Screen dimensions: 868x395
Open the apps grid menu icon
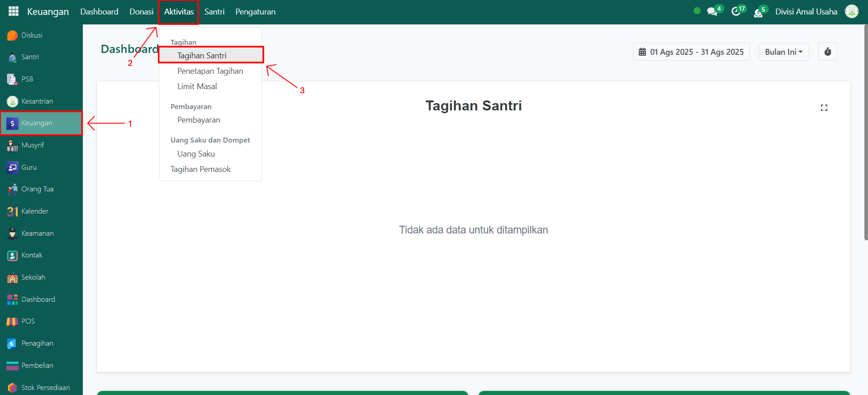pos(14,11)
